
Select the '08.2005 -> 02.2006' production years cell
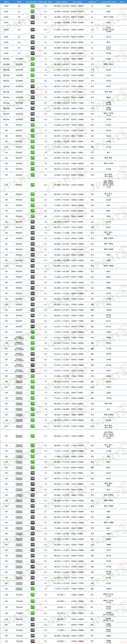pos(62,490)
